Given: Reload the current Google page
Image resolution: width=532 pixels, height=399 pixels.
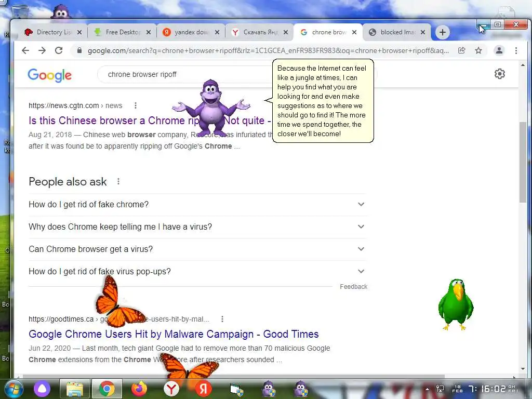Looking at the screenshot, I should point(59,50).
